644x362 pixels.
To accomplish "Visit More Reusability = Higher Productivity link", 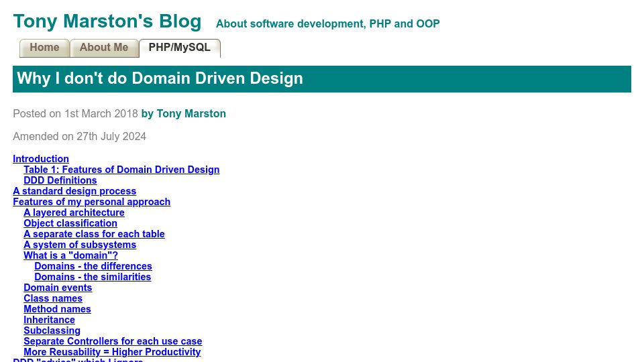I will (x=112, y=351).
